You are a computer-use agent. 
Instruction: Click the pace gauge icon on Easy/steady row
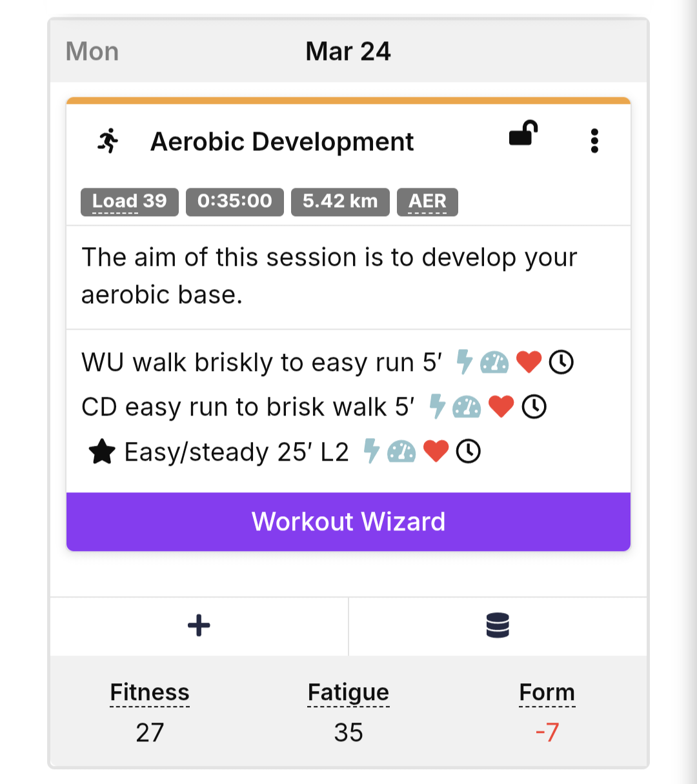click(x=401, y=451)
